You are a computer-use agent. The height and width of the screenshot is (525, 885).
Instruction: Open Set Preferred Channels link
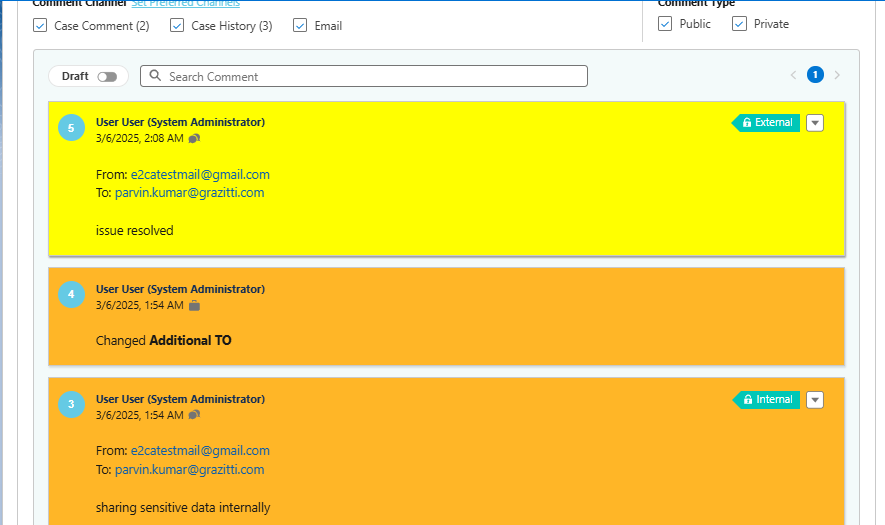186,3
